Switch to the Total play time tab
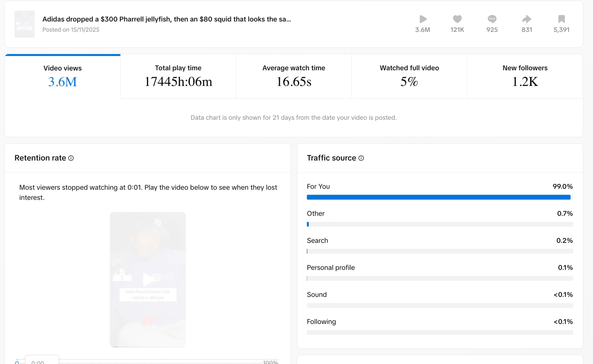Screen dimensions: 593x364 pos(178,76)
